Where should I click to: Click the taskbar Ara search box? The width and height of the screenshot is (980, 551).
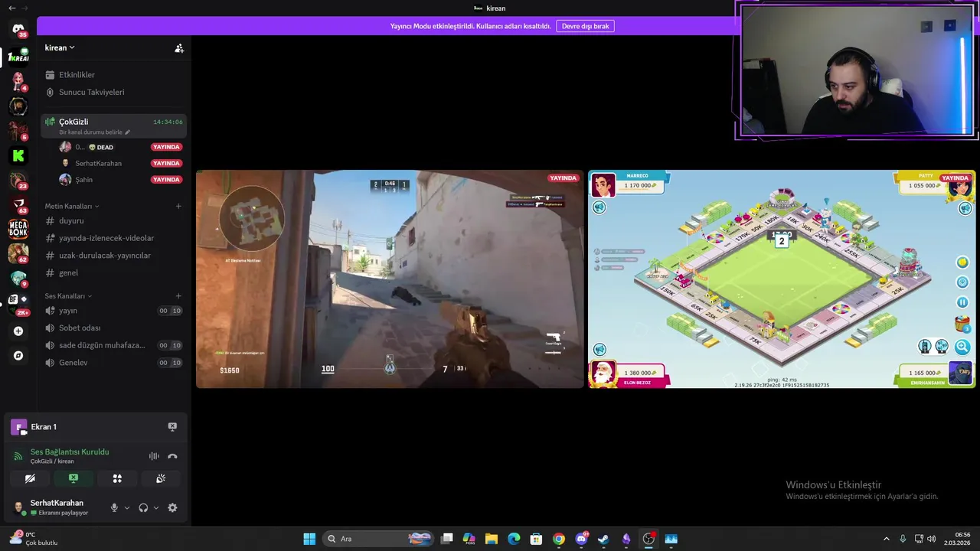[x=379, y=539]
